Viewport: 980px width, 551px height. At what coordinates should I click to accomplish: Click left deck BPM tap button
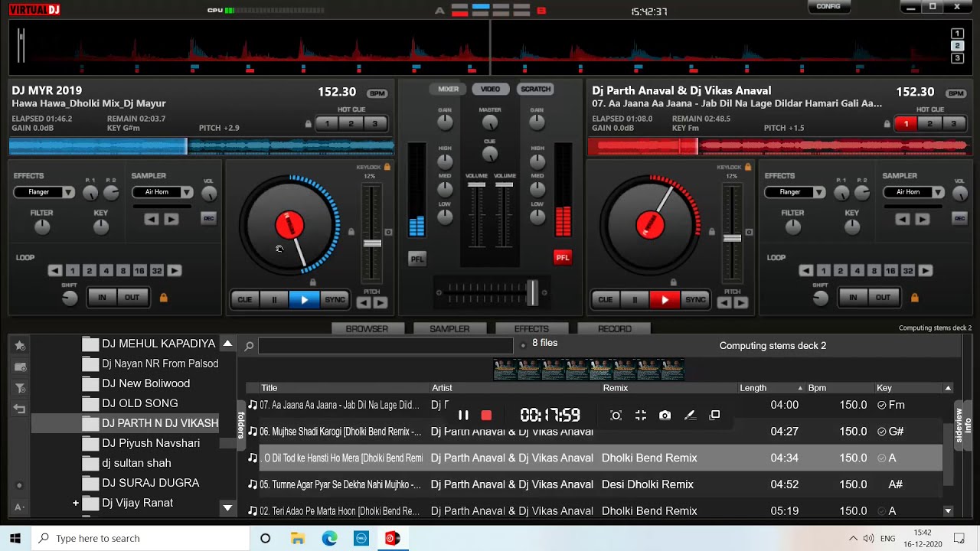click(x=377, y=93)
